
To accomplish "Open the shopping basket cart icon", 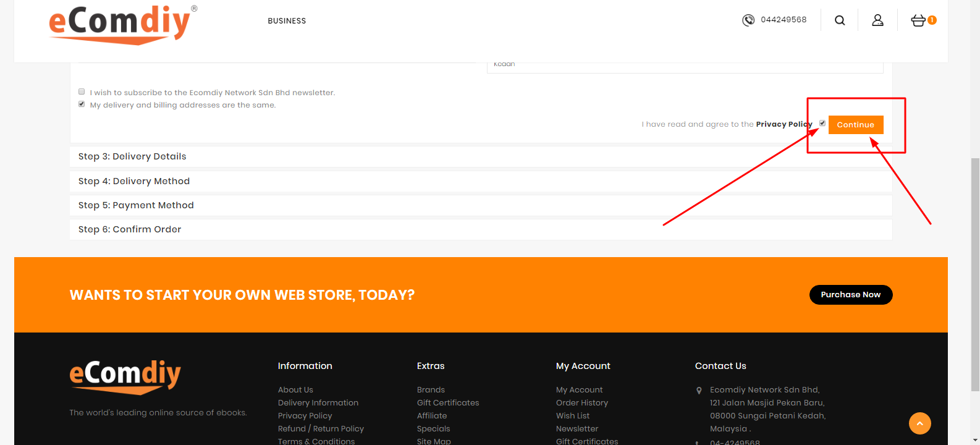I will pyautogui.click(x=918, y=20).
